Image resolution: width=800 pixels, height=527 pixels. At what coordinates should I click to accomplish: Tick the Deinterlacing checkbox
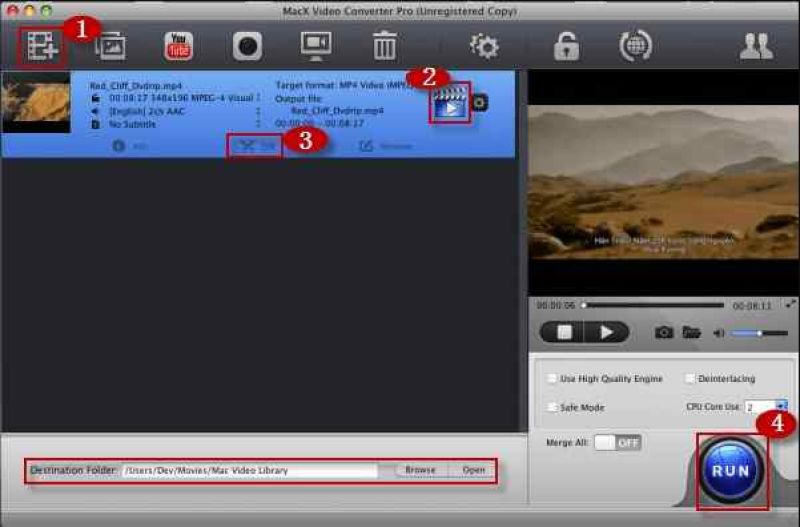coord(690,379)
